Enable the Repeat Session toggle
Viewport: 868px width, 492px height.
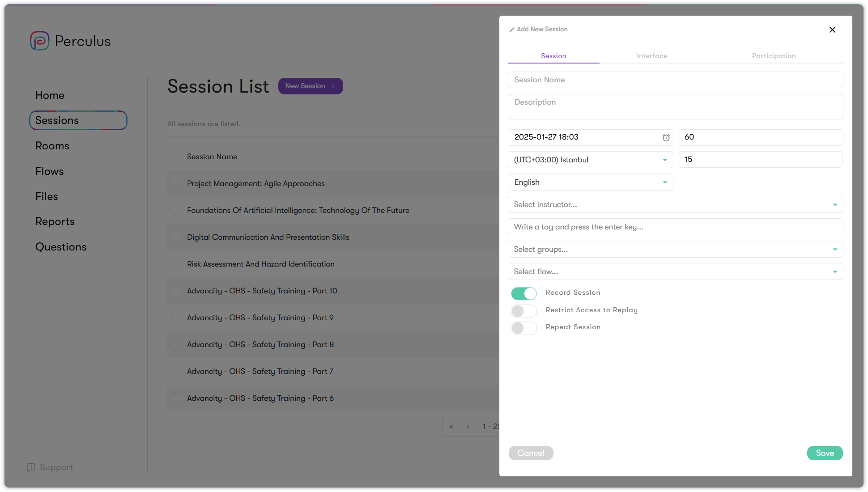click(524, 328)
